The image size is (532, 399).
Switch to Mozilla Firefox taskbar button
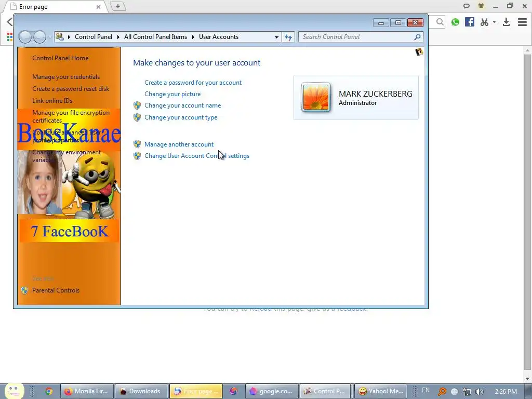[87, 391]
